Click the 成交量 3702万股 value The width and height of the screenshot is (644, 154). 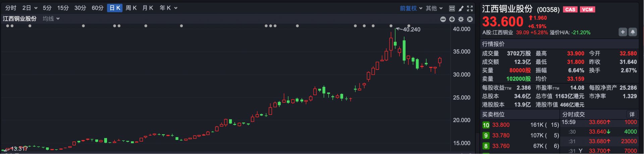pos(519,54)
